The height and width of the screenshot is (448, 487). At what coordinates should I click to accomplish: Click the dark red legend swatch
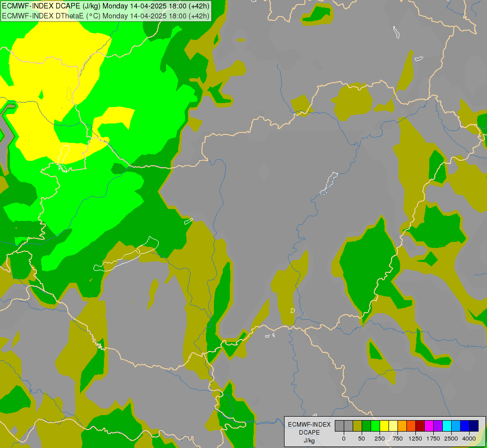click(420, 426)
